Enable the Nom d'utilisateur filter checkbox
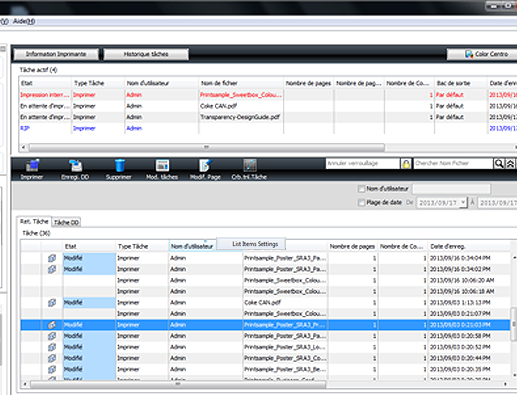This screenshot has height=395, width=517. (361, 189)
